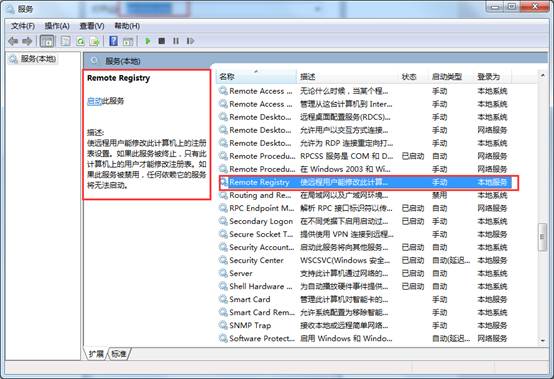Click description 远程桌面配置服务(RDCS)...
554x379 pixels.
point(345,117)
